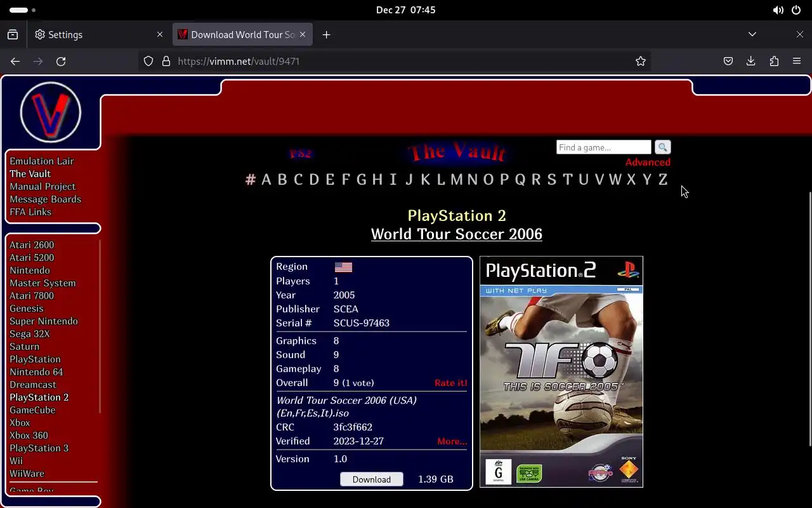This screenshot has height=508, width=812.
Task: Open The Vault sidebar link
Action: pyautogui.click(x=30, y=174)
